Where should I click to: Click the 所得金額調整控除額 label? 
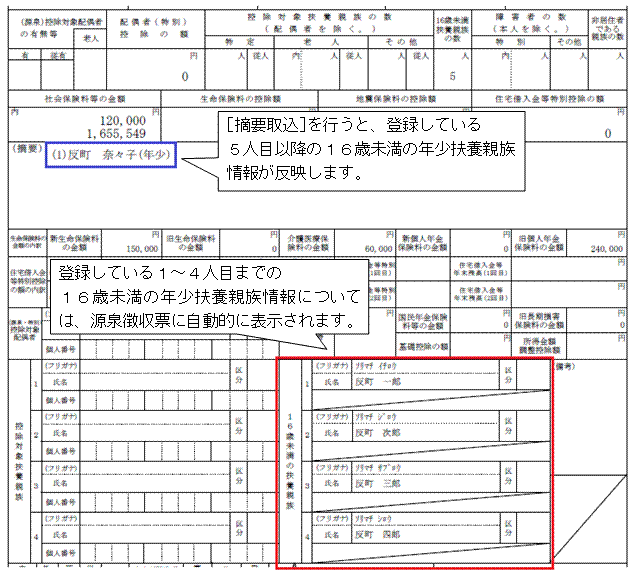click(x=539, y=346)
